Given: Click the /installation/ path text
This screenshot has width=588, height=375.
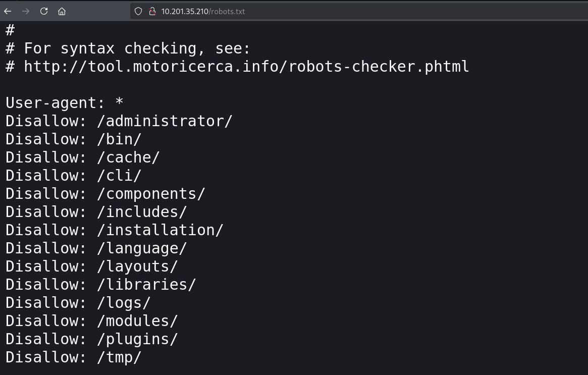Looking at the screenshot, I should pyautogui.click(x=160, y=230).
